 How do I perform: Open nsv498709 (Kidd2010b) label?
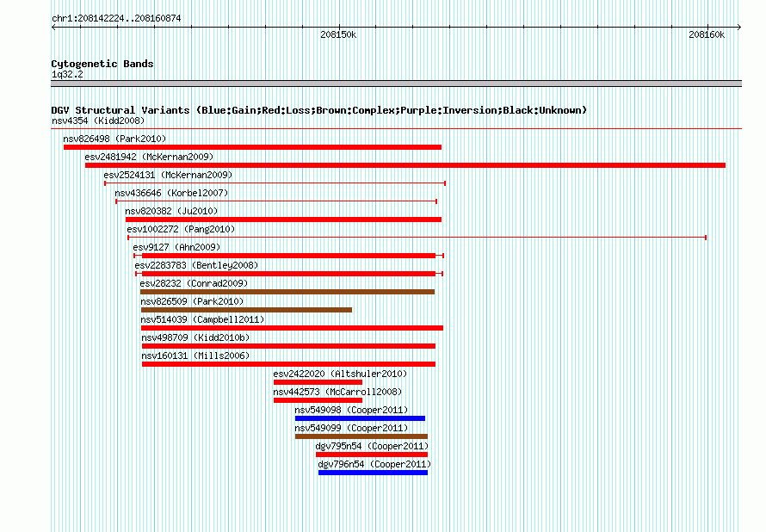(x=195, y=337)
